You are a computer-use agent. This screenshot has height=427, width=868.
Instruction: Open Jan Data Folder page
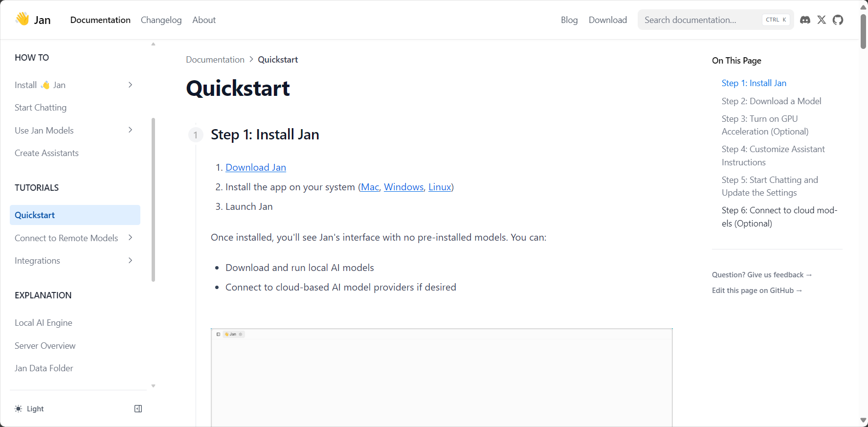(x=44, y=368)
